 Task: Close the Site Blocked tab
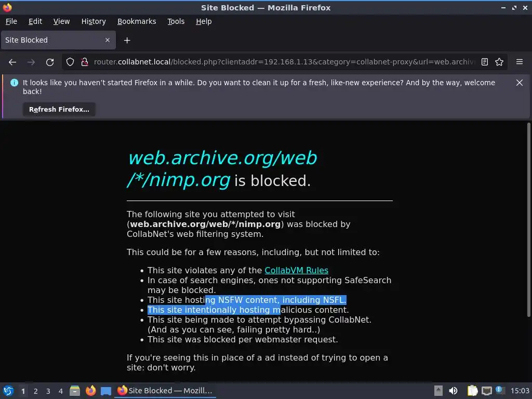(108, 40)
